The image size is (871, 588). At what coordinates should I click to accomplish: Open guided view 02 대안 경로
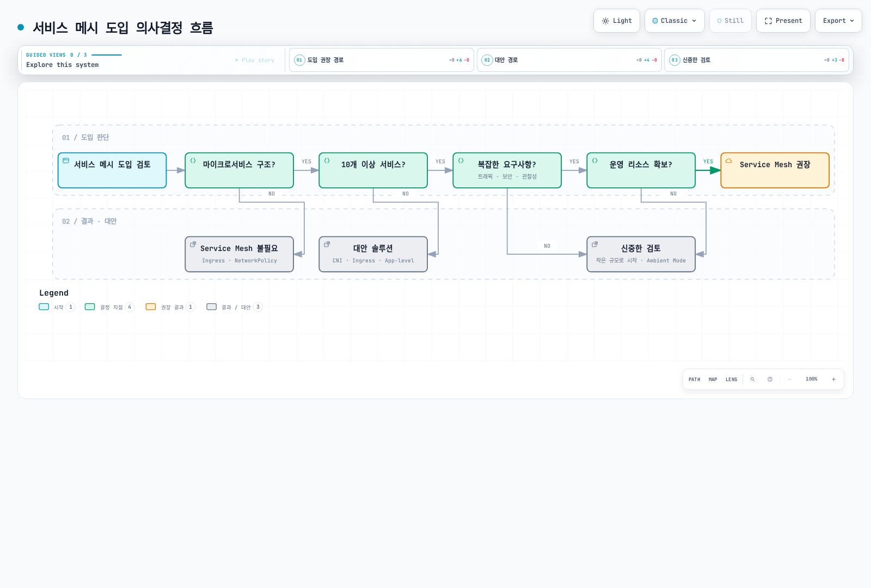[x=569, y=60]
